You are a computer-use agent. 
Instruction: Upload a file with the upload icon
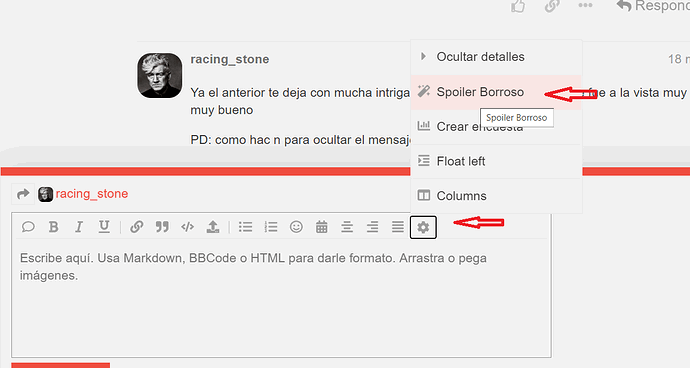coord(213,227)
